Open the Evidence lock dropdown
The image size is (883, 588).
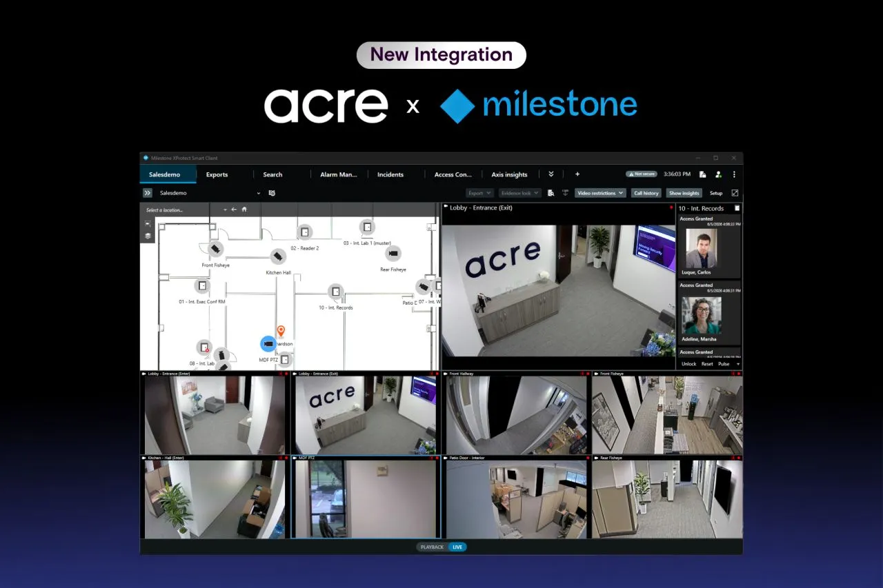point(519,193)
